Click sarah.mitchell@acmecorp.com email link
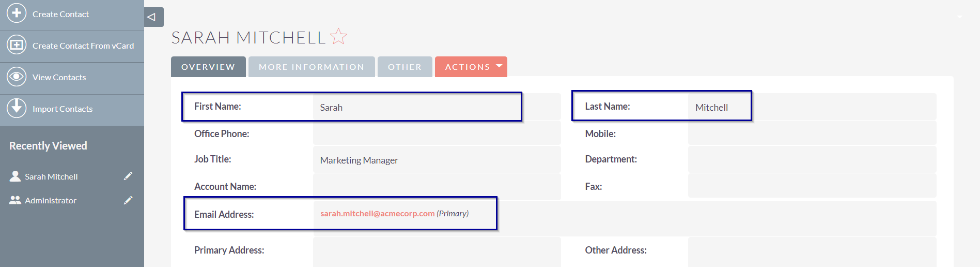The height and width of the screenshot is (267, 980). coord(377,213)
